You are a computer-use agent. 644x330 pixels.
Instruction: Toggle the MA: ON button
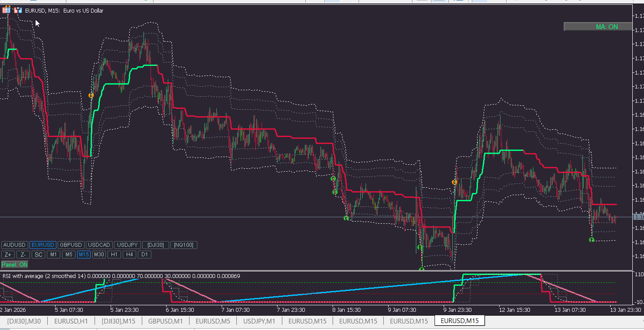597,26
